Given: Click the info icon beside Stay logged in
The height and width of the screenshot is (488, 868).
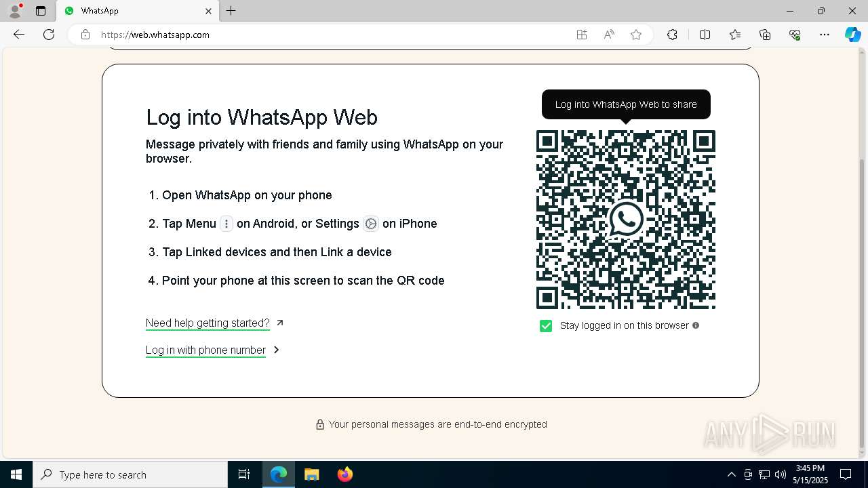Looking at the screenshot, I should [696, 325].
